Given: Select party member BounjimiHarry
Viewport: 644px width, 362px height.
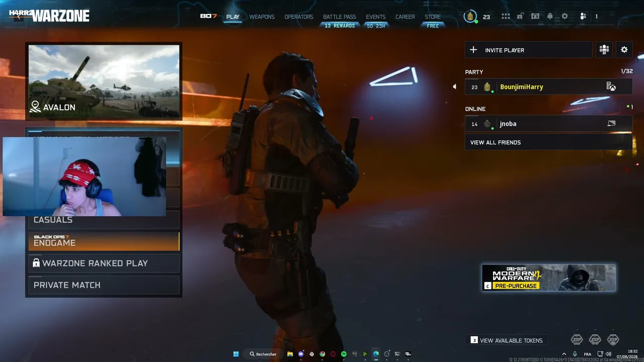Looking at the screenshot, I should (548, 87).
